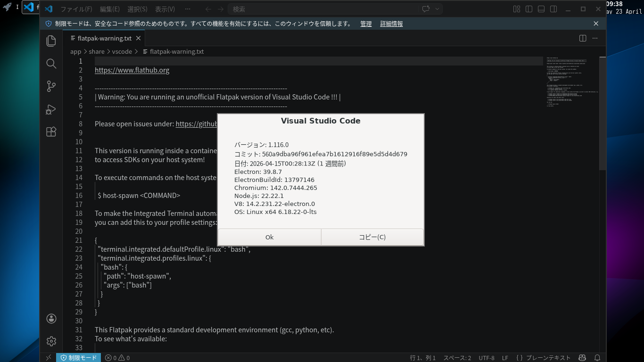This screenshot has width=644, height=362.
Task: Show problems via errors and warnings counter
Action: [x=117, y=358]
